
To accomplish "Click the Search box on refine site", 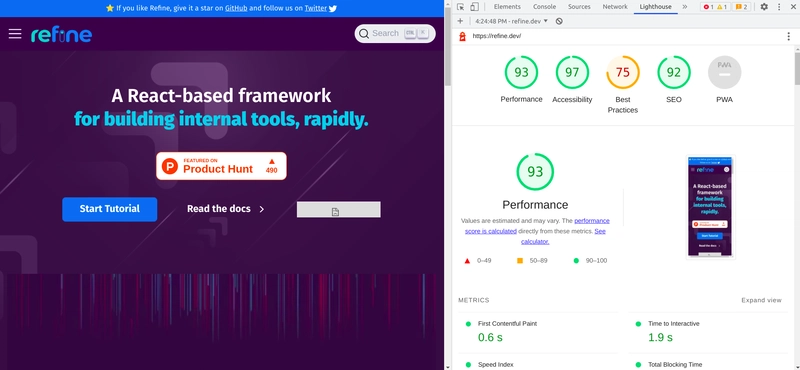I will click(395, 33).
